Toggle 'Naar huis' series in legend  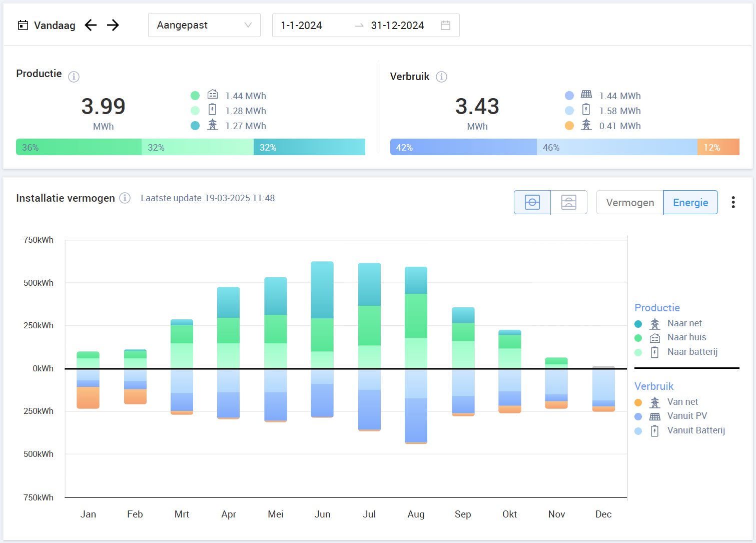(x=686, y=337)
